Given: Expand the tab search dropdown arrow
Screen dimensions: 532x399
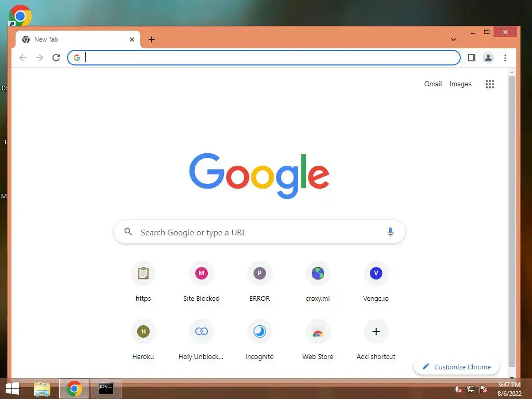Looking at the screenshot, I should [x=453, y=39].
